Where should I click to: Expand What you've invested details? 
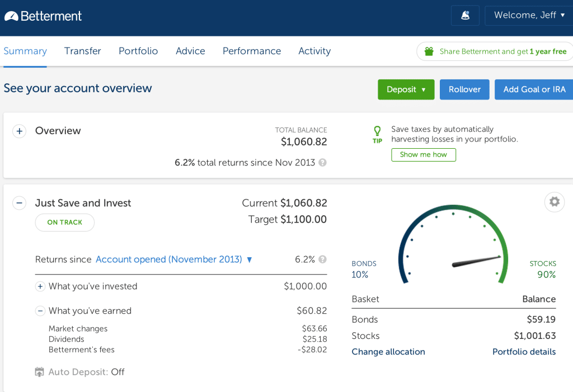[40, 286]
